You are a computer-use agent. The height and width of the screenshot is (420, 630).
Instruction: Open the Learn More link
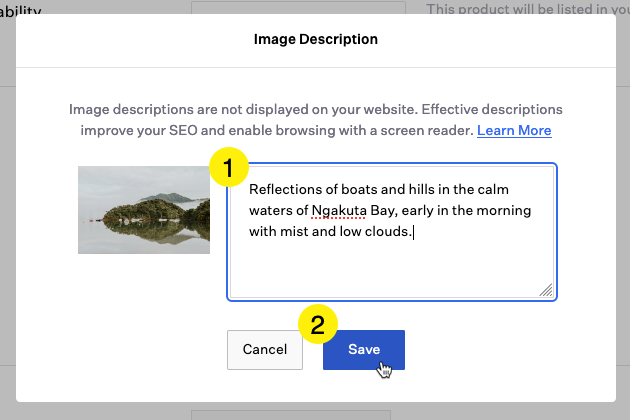tap(514, 130)
